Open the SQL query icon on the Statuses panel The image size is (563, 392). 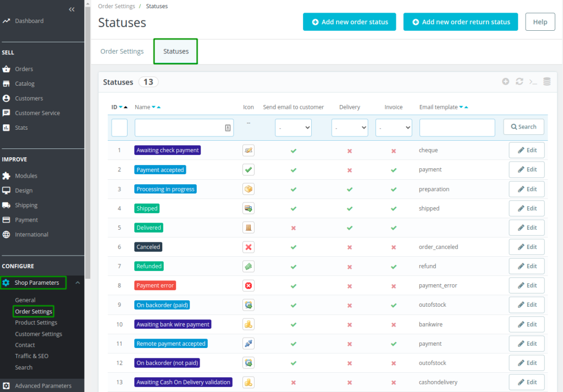tap(533, 81)
